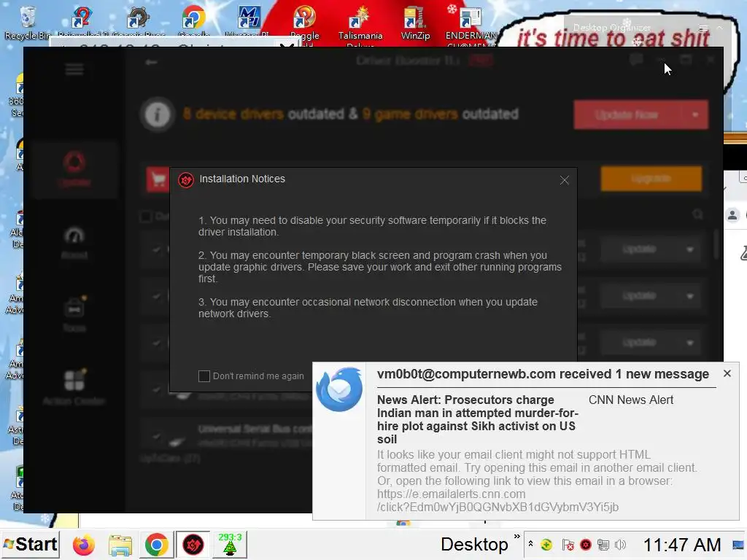This screenshot has width=747, height=560.
Task: Click the first driver row Update button
Action: coord(639,249)
